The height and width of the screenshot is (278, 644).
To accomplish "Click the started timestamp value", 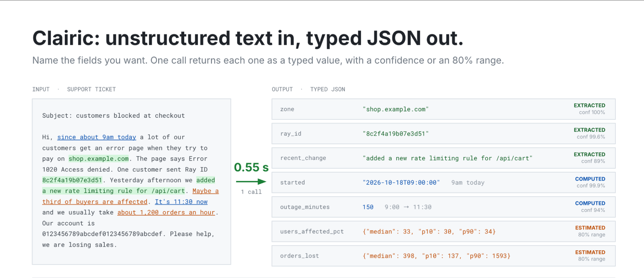I will coord(401,183).
